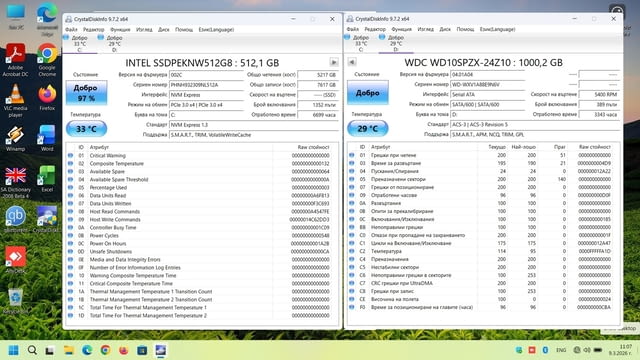Click Bluetooth icon in system tray
The width and height of the screenshot is (640, 360).
[x=545, y=350]
